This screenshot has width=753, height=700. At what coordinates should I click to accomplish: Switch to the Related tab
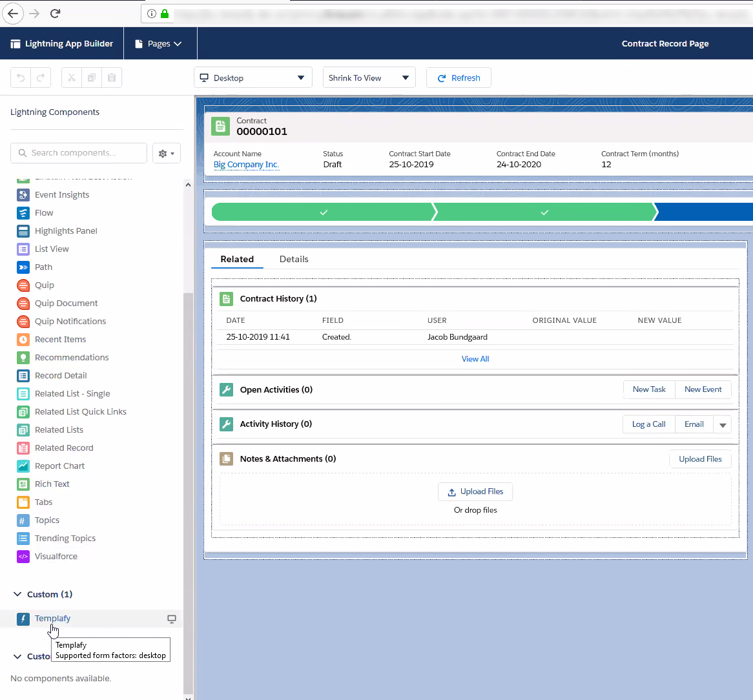click(237, 259)
